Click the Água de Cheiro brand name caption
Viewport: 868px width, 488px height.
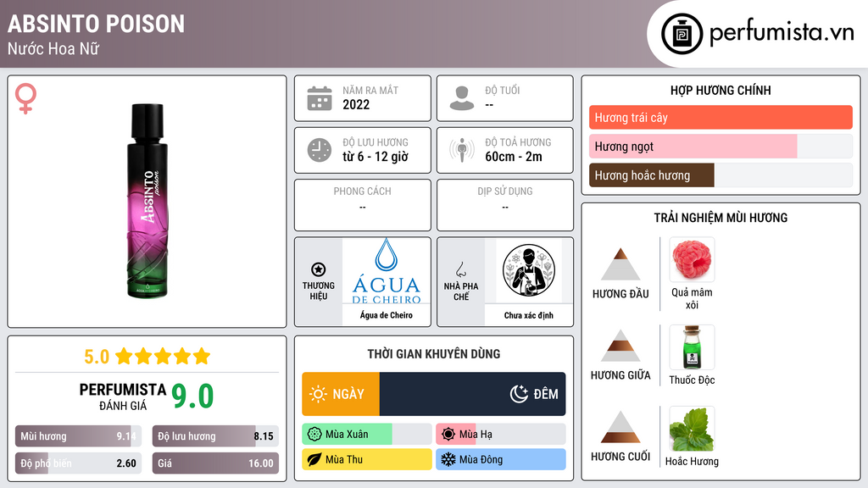387,315
